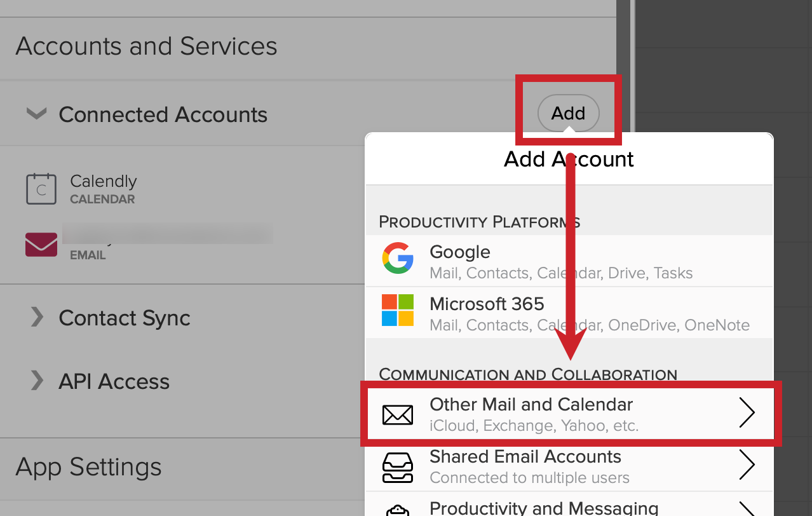The image size is (812, 516).
Task: Open Shared Email Accounts chevron arrow
Action: pyautogui.click(x=747, y=466)
